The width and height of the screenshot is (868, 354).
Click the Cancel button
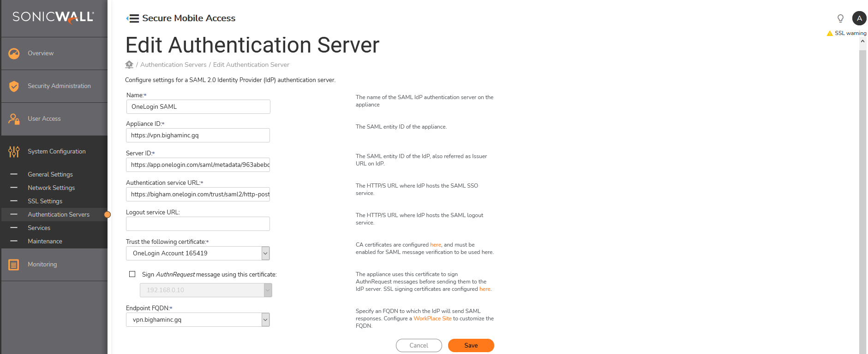(419, 345)
